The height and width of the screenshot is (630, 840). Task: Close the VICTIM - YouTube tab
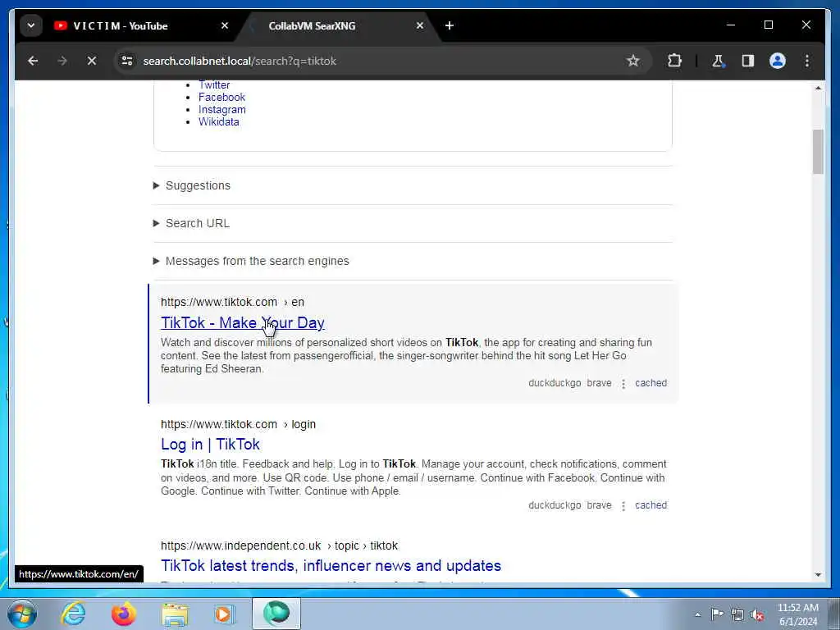pos(225,25)
